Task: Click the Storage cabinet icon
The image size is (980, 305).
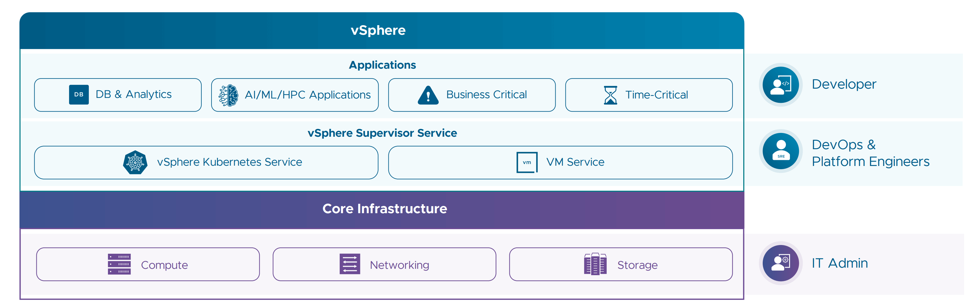Action: tap(595, 264)
